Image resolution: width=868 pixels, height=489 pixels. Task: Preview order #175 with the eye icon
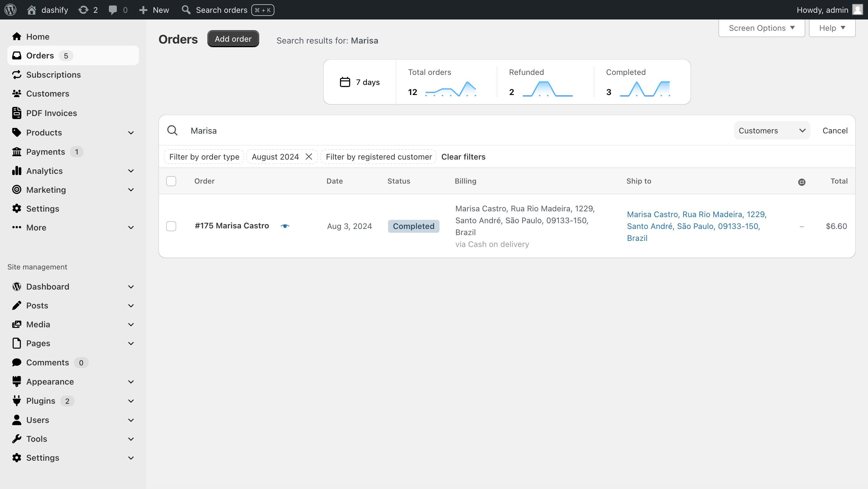click(285, 226)
